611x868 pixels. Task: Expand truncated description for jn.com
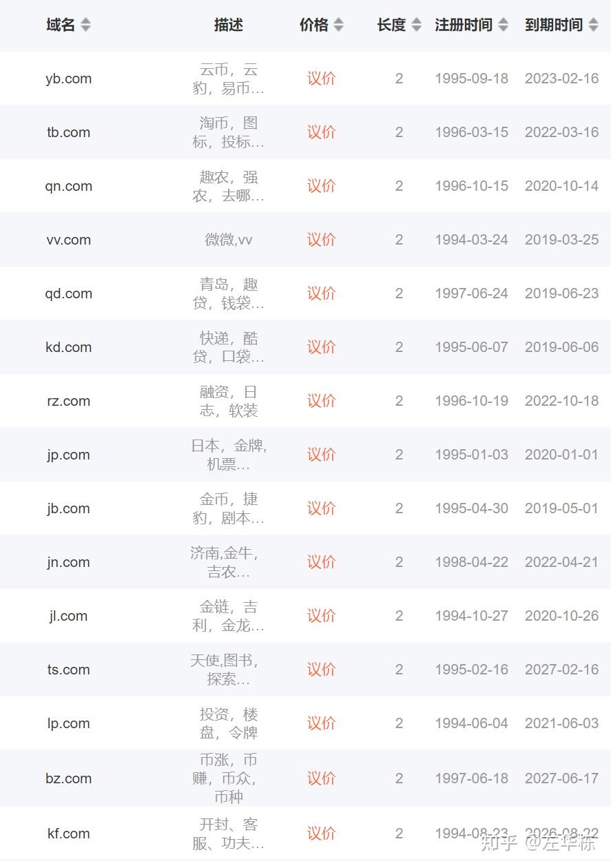coord(229,572)
